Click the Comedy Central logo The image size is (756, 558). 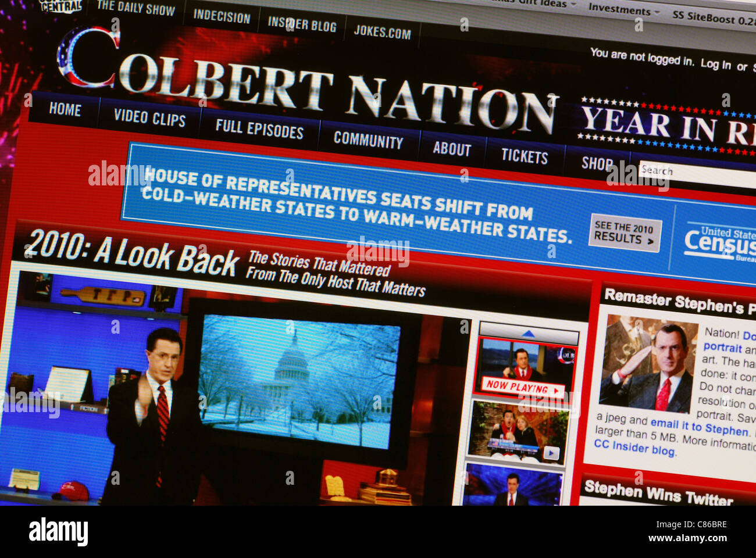pos(60,6)
